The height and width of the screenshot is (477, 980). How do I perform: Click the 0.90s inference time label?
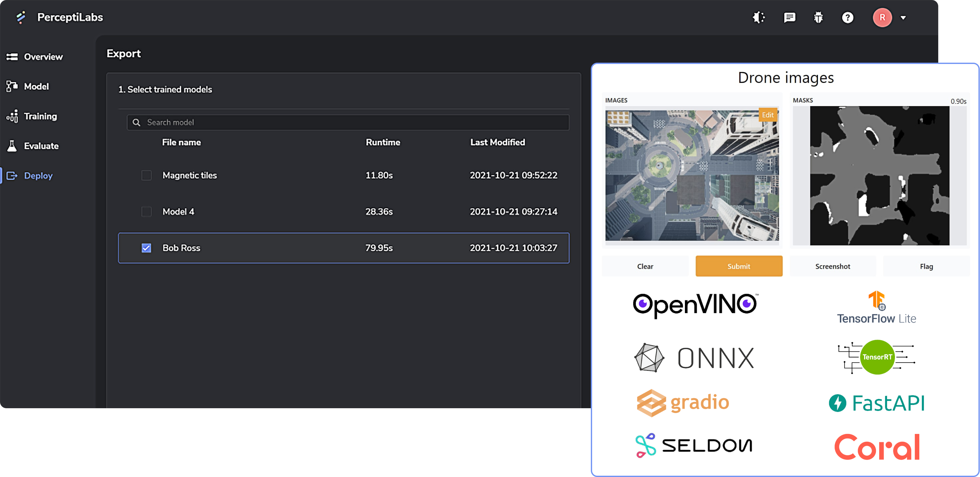coord(958,101)
